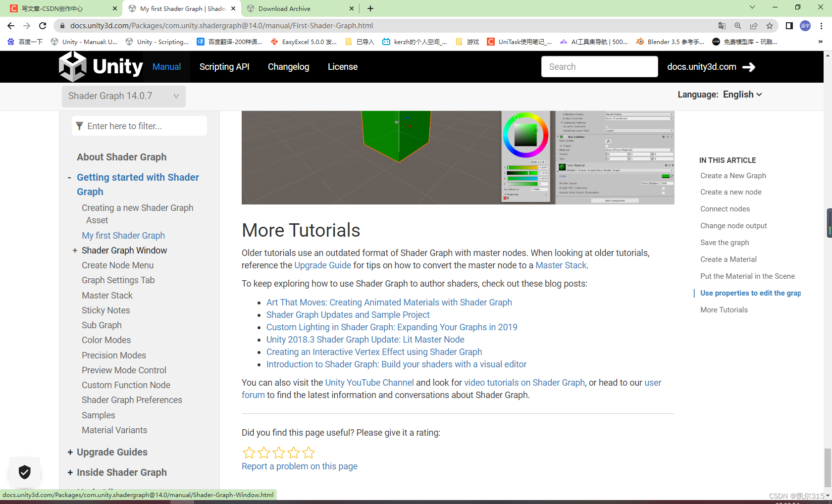832x504 pixels.
Task: Reload the current page
Action: [43, 26]
